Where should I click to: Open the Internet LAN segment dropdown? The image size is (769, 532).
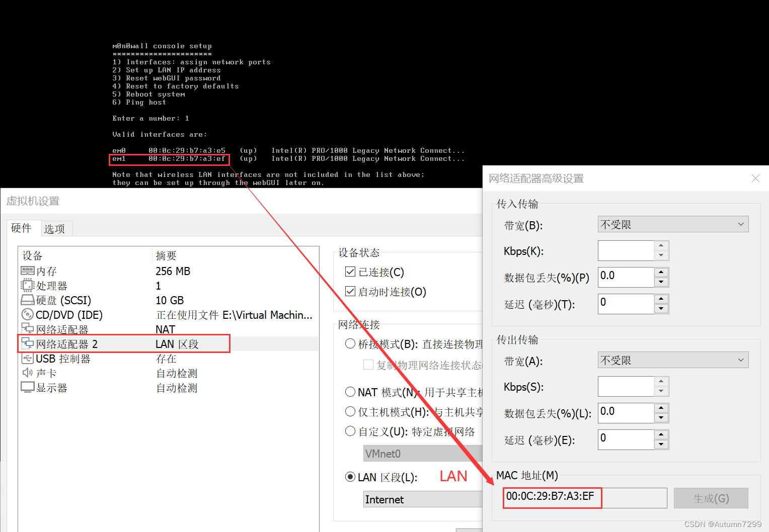(x=423, y=499)
